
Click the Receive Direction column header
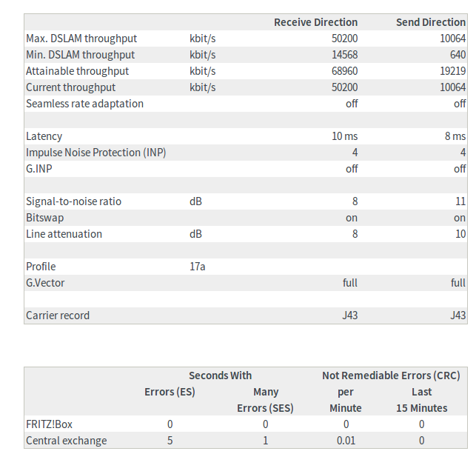tap(315, 22)
